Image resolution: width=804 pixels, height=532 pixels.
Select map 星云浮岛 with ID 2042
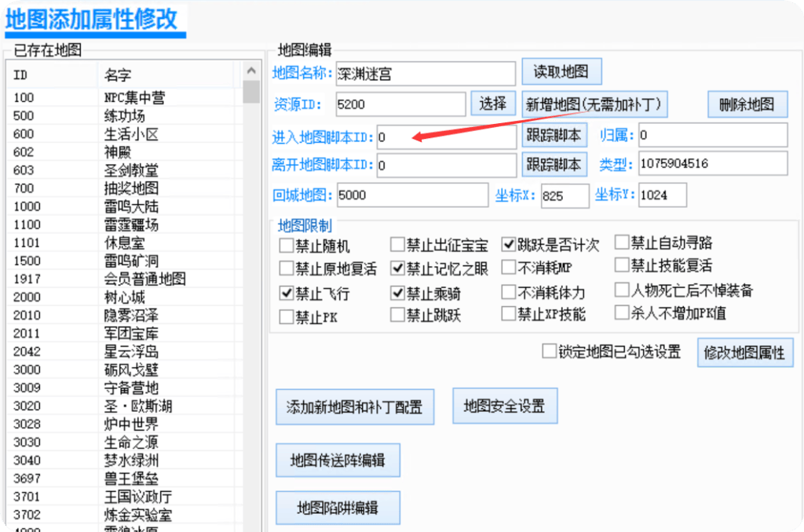(x=131, y=351)
